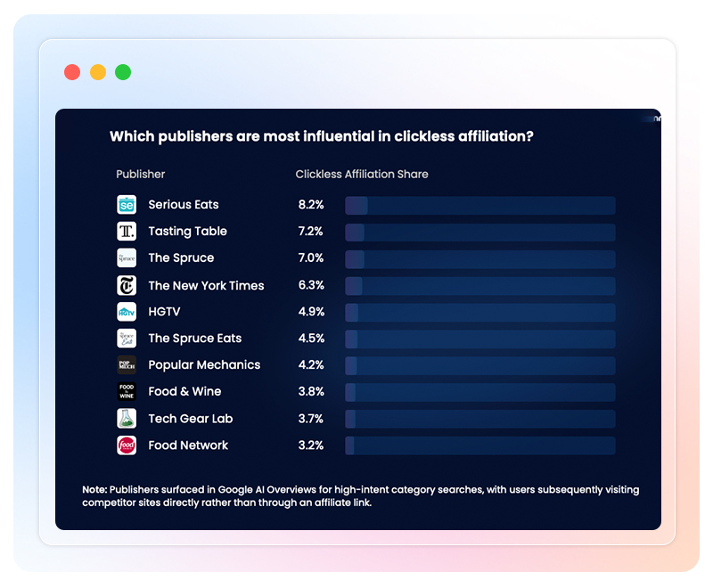This screenshot has height=588, width=713.
Task: Click the Popular Mechanics publisher name
Action: [204, 365]
